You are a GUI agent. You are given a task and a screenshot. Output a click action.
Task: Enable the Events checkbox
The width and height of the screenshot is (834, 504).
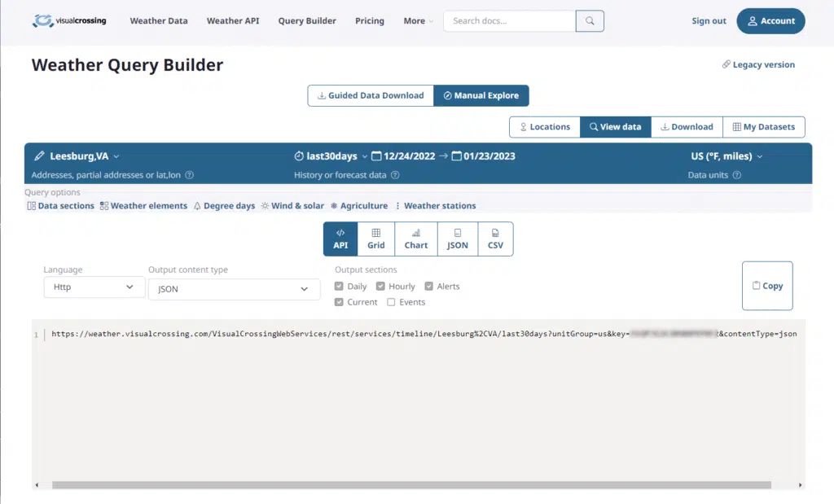391,302
